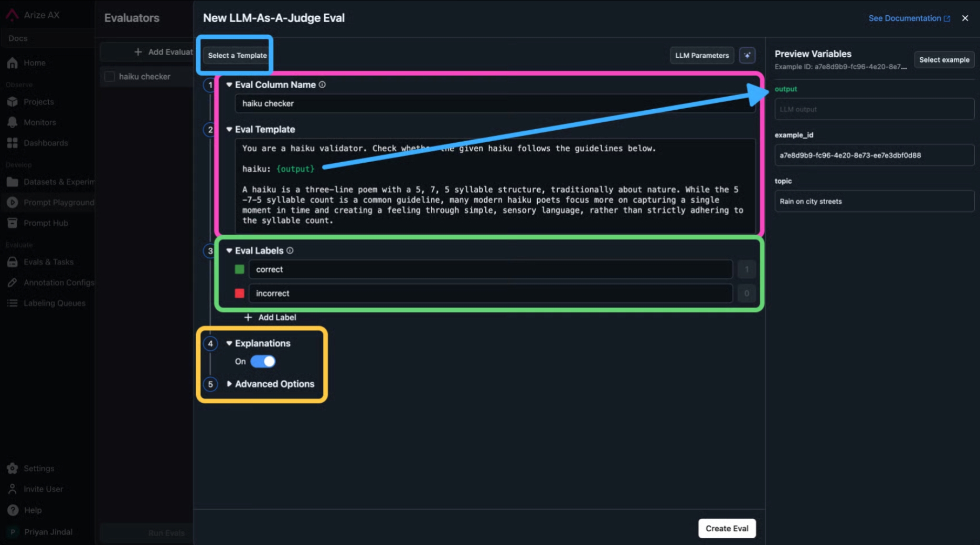The height and width of the screenshot is (545, 980).
Task: Open the Select a Template dropdown
Action: coord(237,55)
